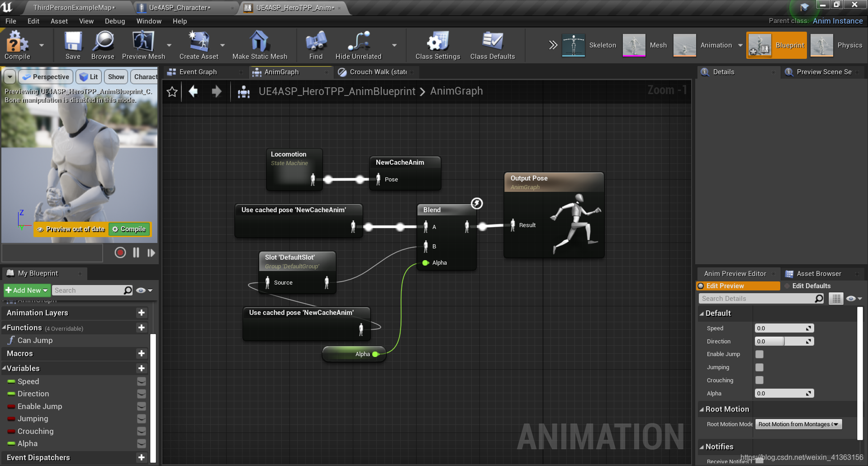Screen dimensions: 868x466
Task: Click Alpha value slider in Default
Action: tap(784, 394)
